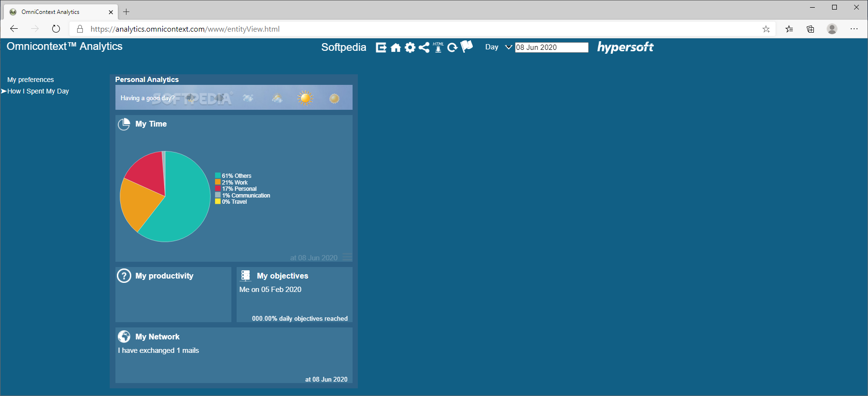Click the Day period label
This screenshot has width=868, height=396.
[x=491, y=47]
